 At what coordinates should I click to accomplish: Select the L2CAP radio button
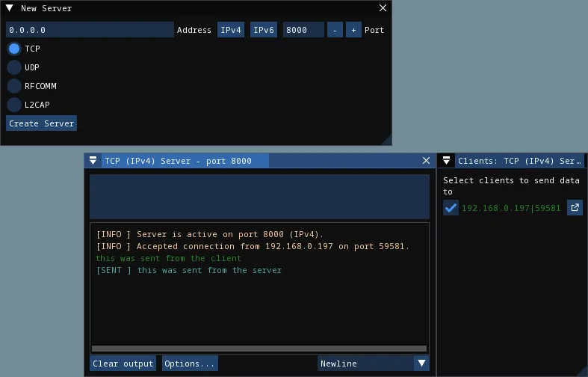click(14, 105)
